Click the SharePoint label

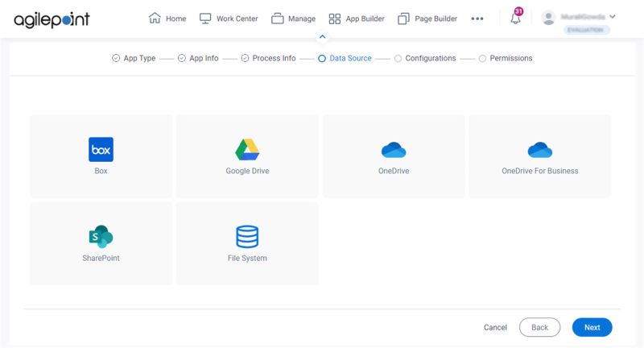pos(101,258)
